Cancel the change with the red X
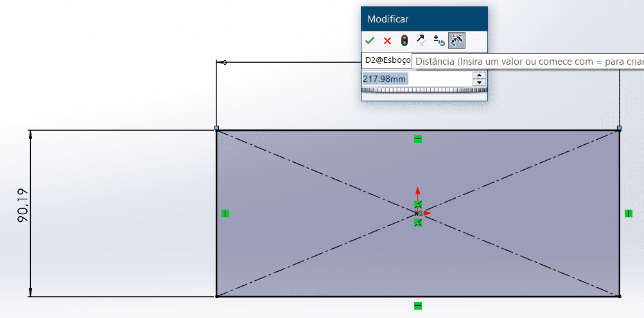This screenshot has width=644, height=318. 387,40
